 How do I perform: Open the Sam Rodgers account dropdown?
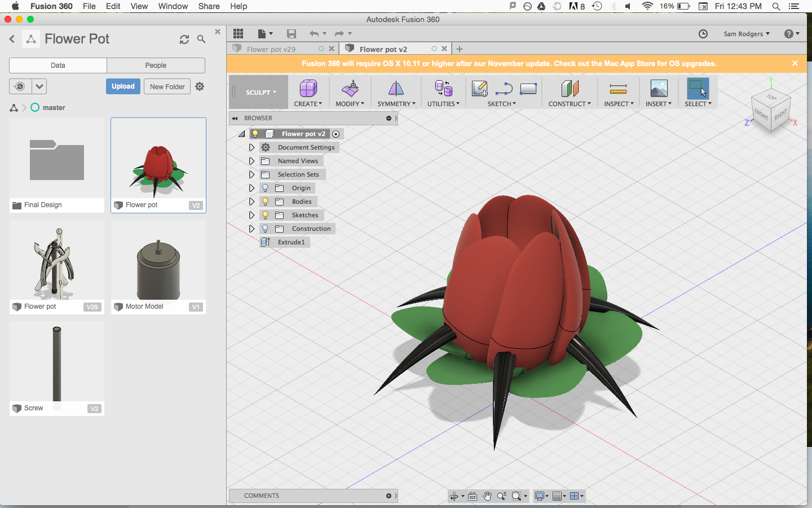click(x=747, y=34)
